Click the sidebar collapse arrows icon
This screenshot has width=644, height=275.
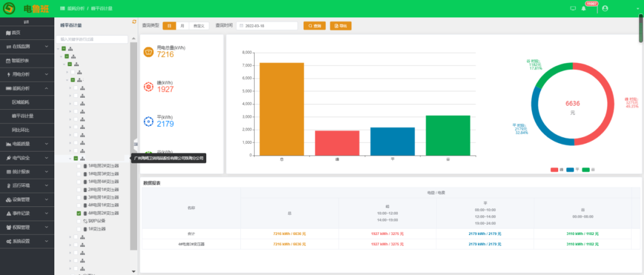click(26, 22)
